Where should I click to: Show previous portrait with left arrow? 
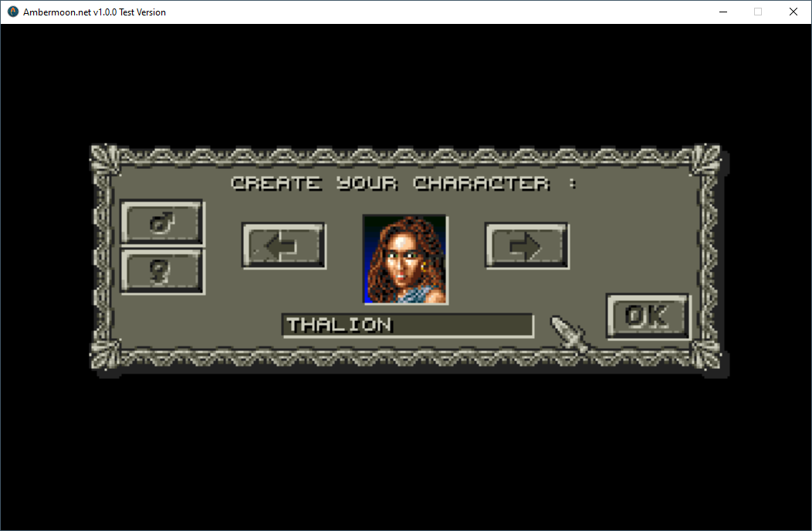284,246
